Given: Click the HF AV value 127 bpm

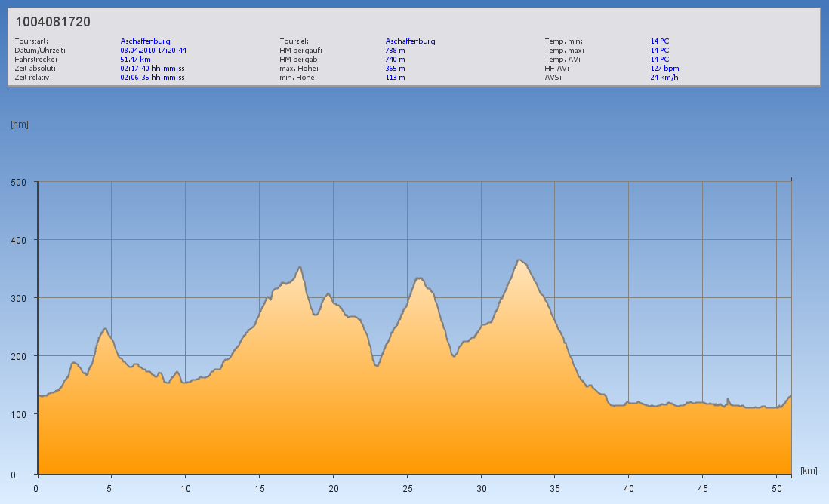Looking at the screenshot, I should pos(664,69).
